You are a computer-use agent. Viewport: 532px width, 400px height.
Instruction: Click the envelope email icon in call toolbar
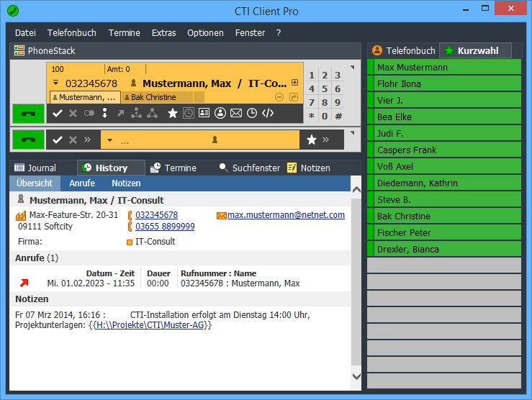pyautogui.click(x=236, y=113)
